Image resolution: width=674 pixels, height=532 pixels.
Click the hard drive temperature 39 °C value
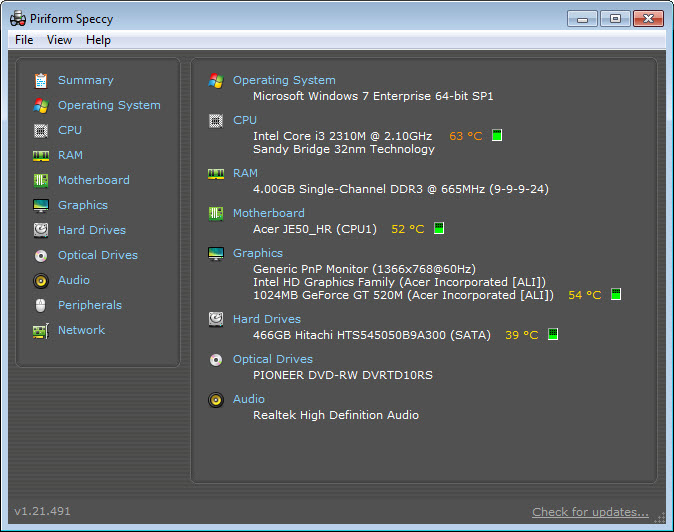coord(521,335)
